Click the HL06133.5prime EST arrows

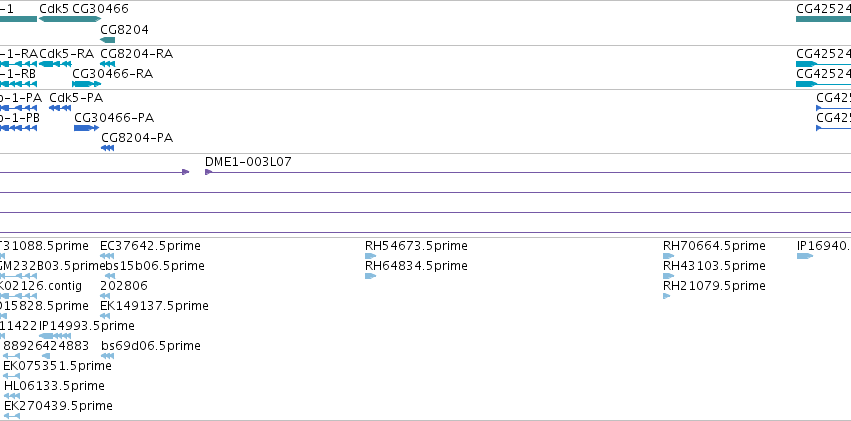click(x=12, y=396)
